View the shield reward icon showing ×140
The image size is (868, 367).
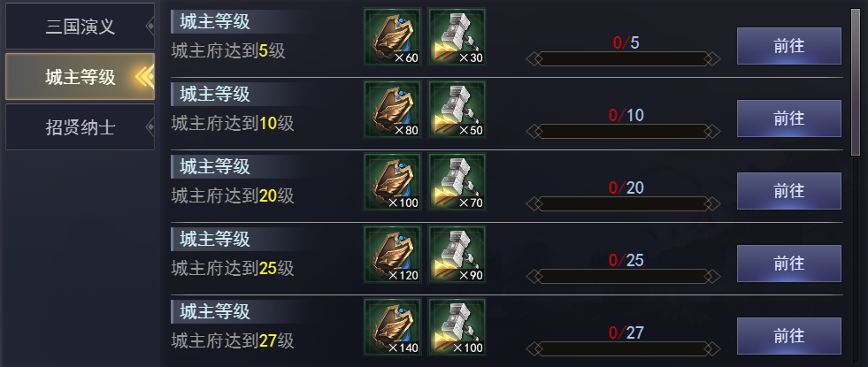click(x=393, y=326)
